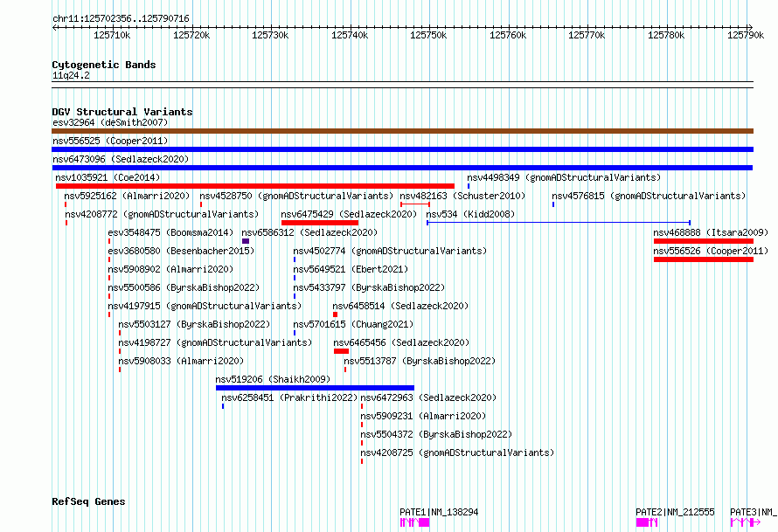The width and height of the screenshot is (778, 532).
Task: Open nsv519206 (Shaikh2009) variant label
Action: click(x=273, y=379)
